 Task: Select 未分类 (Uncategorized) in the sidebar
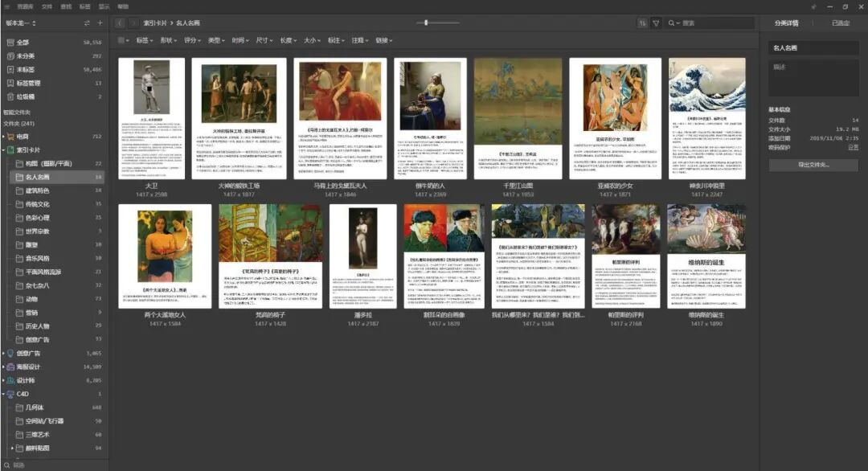click(x=55, y=56)
